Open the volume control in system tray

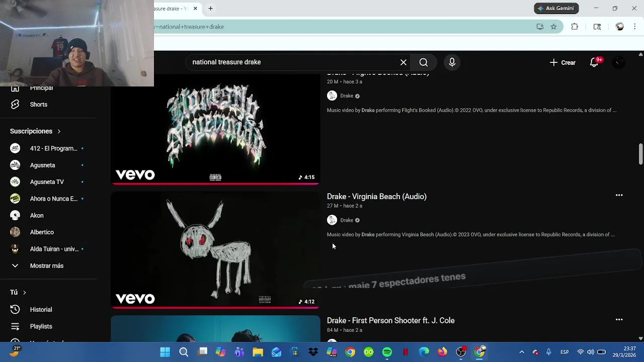click(591, 352)
